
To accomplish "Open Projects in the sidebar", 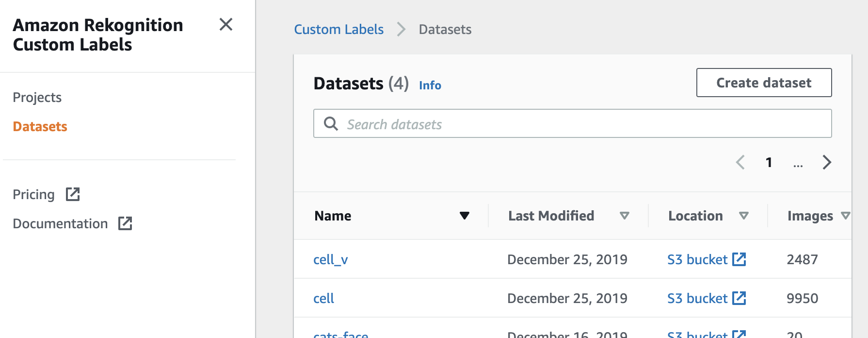I will pyautogui.click(x=37, y=97).
